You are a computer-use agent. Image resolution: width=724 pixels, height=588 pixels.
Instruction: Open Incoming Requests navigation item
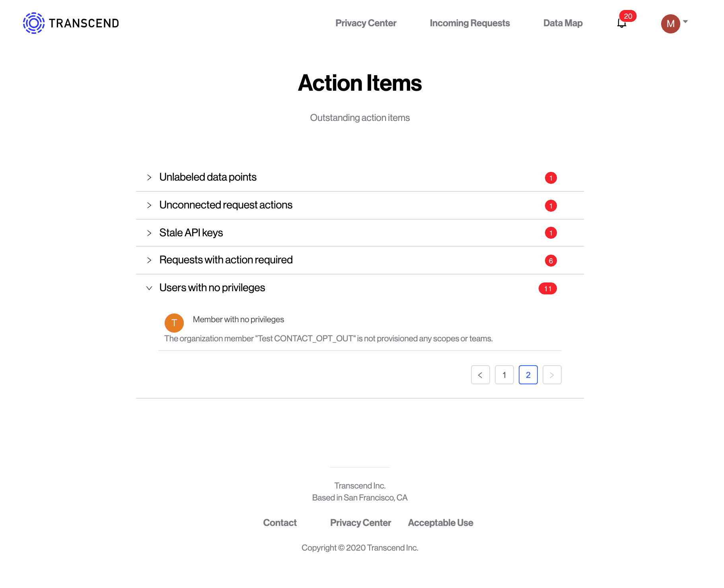pos(469,23)
